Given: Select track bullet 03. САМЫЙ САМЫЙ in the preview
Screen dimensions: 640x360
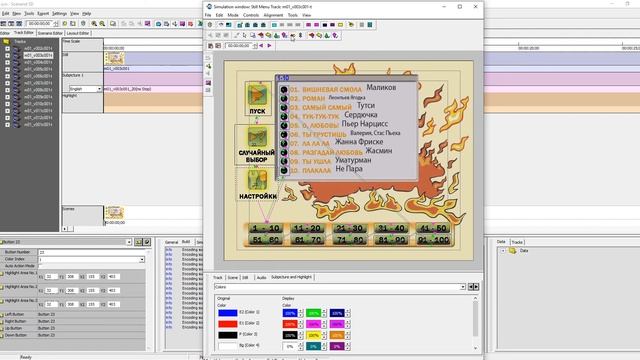Looking at the screenshot, I should (x=284, y=107).
